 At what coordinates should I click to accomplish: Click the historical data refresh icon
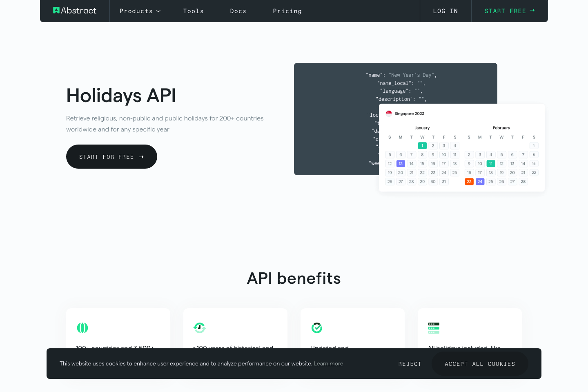click(x=200, y=327)
